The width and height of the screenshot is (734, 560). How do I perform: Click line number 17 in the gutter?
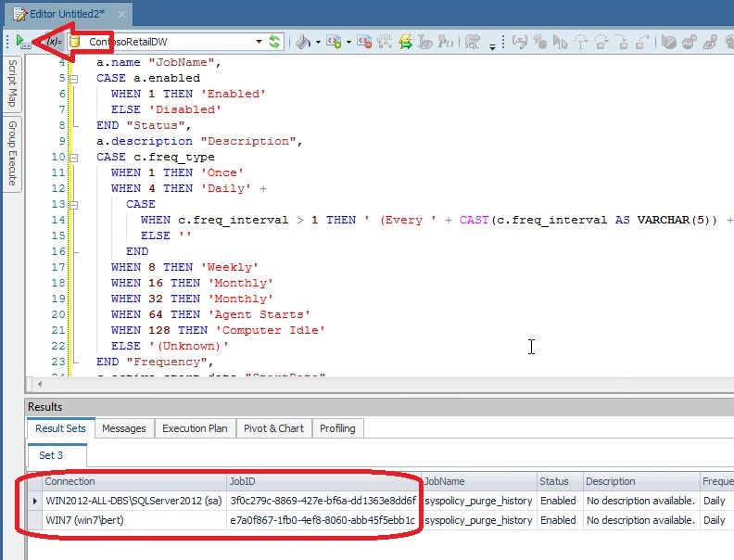pos(58,267)
